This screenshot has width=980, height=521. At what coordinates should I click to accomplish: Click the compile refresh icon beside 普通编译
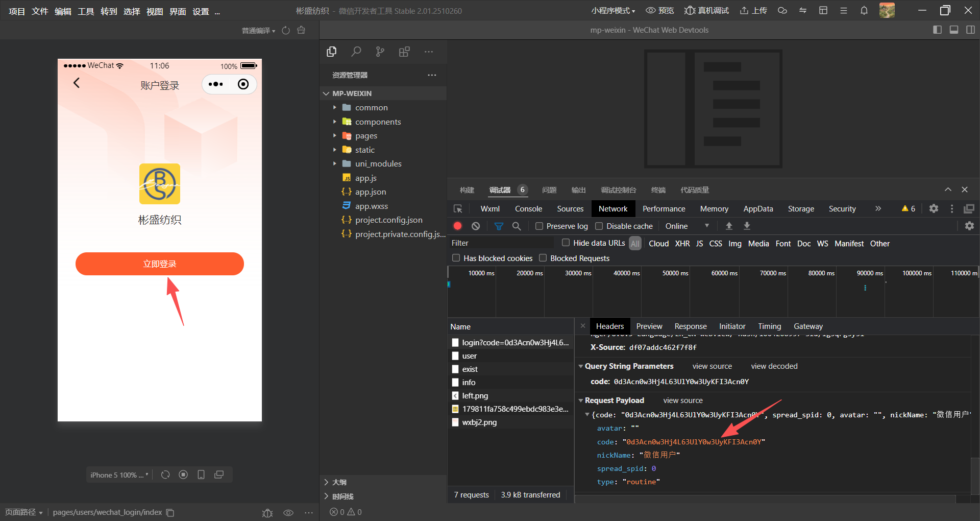[286, 31]
